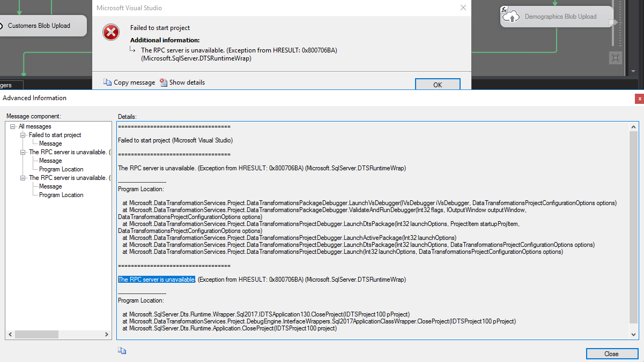Close the Advanced Information window with red X

click(639, 99)
